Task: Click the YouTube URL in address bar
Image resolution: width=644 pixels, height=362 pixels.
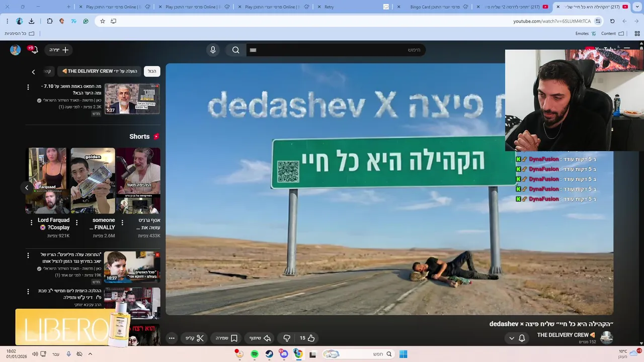Action: (552, 21)
